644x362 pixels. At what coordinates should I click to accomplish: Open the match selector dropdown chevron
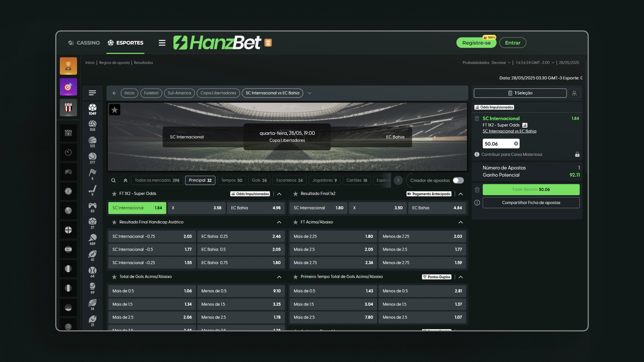[310, 93]
